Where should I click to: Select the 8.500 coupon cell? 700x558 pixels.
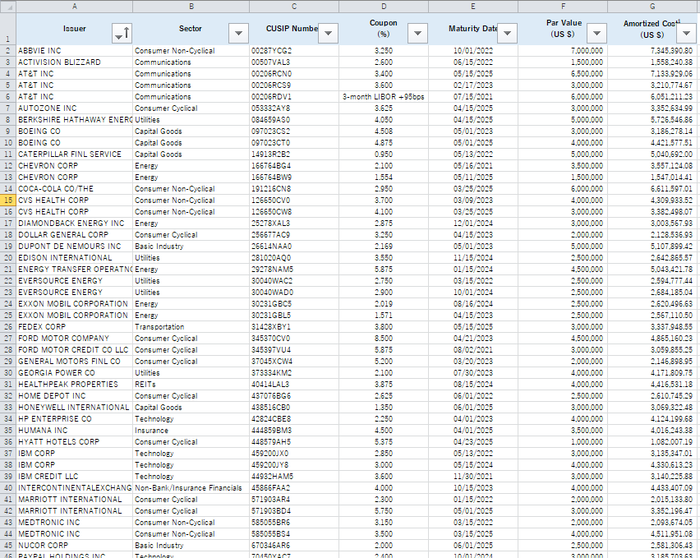click(x=383, y=338)
